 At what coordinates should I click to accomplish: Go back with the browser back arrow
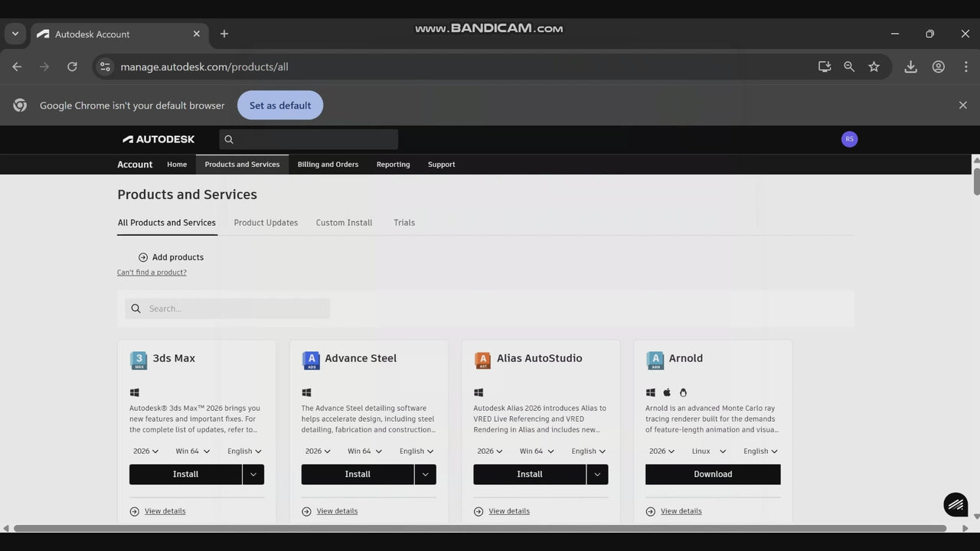(17, 67)
